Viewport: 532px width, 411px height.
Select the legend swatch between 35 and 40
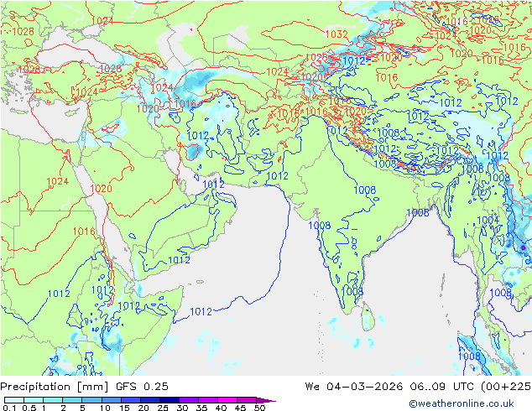point(207,400)
